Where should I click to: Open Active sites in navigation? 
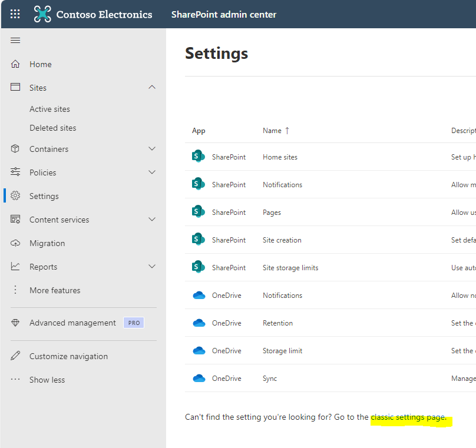[50, 109]
